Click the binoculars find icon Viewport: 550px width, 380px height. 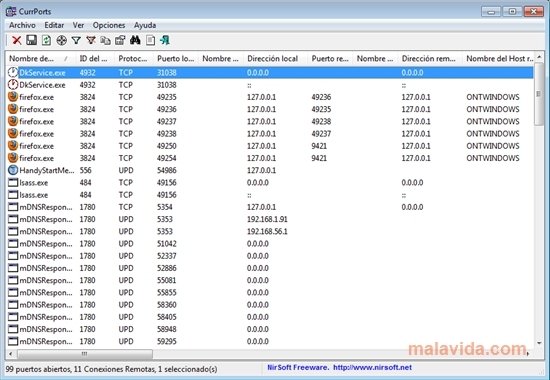[x=135, y=40]
